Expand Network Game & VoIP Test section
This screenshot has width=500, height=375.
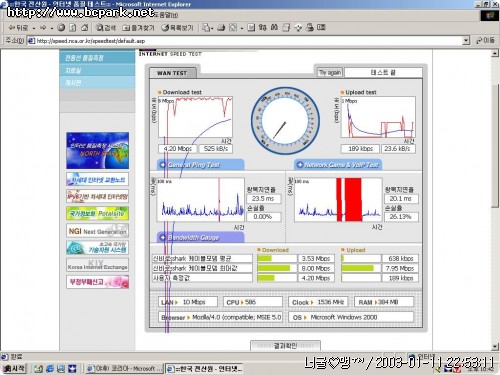(338, 165)
